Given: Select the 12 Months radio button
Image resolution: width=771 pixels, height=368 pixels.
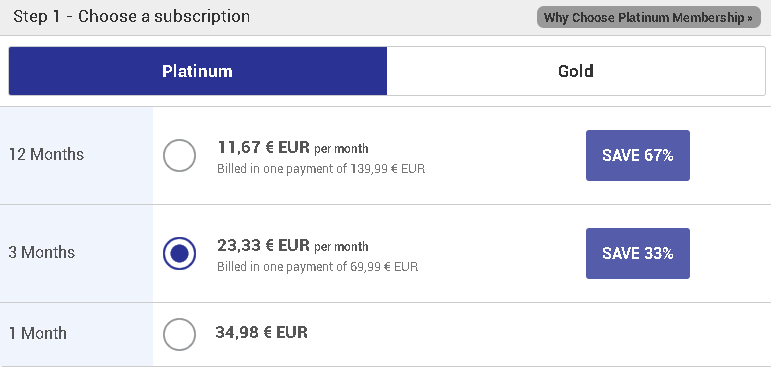Looking at the screenshot, I should pyautogui.click(x=179, y=155).
